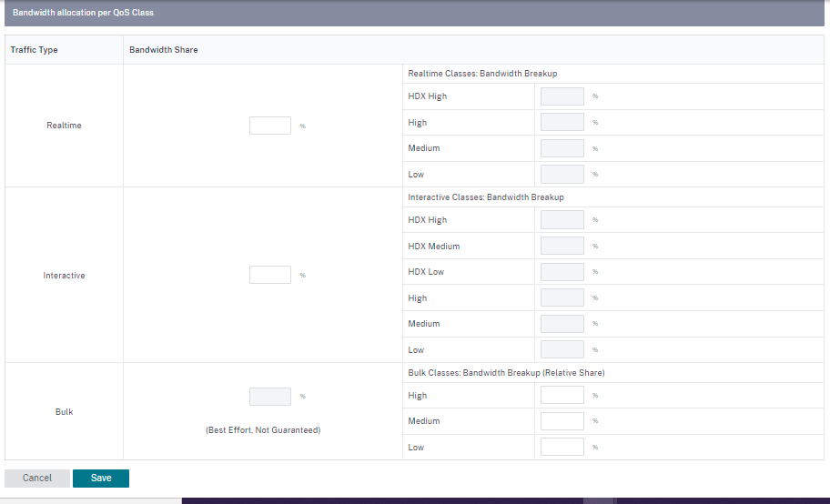This screenshot has width=830, height=504.
Task: Click Realtime High percentage field
Action: (562, 122)
